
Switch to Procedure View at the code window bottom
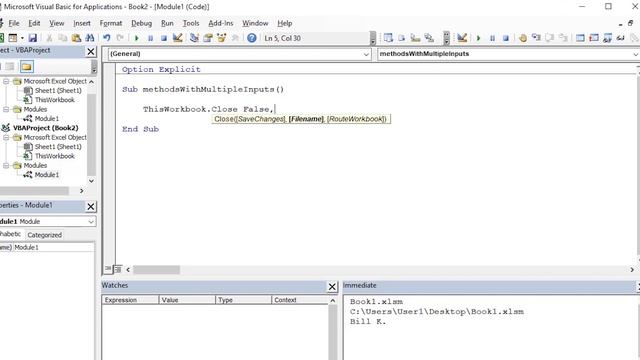click(108, 269)
